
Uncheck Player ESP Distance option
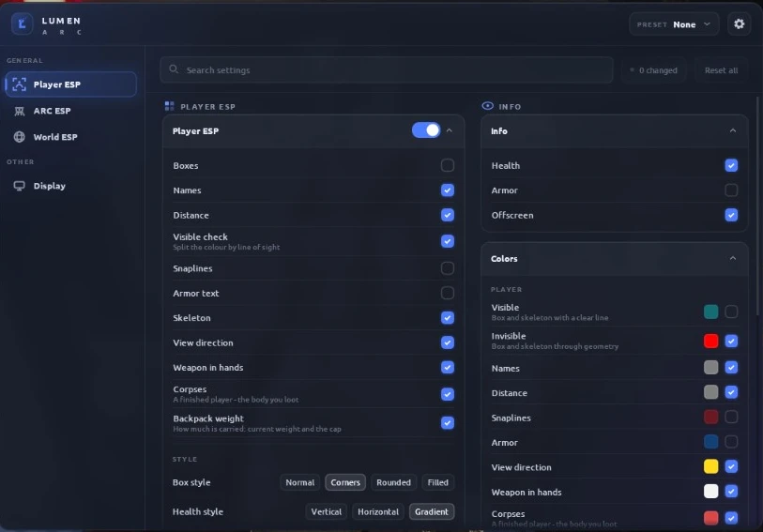tap(447, 215)
